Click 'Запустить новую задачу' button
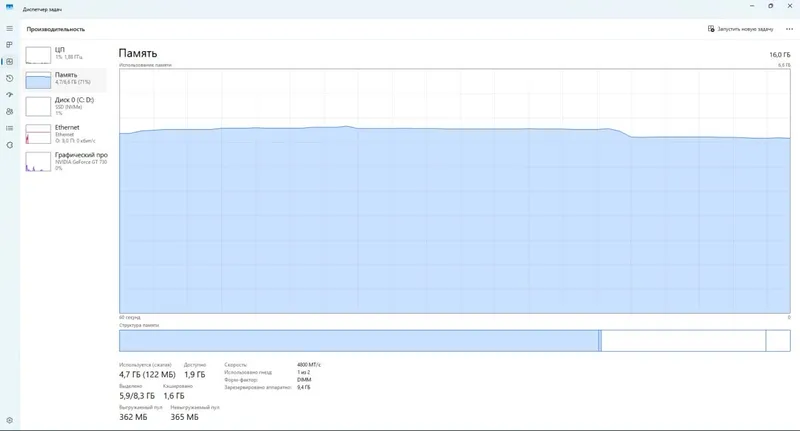This screenshot has height=431, width=800. [740, 29]
